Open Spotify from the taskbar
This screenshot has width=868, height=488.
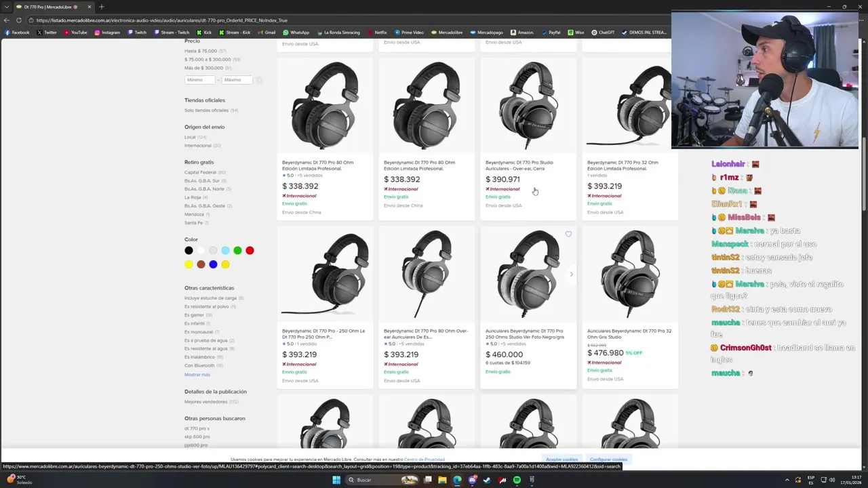[517, 480]
